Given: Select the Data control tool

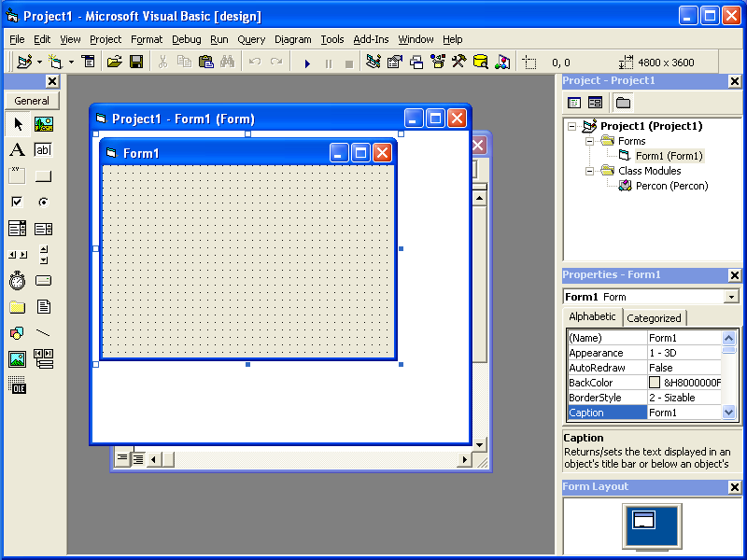Looking at the screenshot, I should [x=43, y=359].
